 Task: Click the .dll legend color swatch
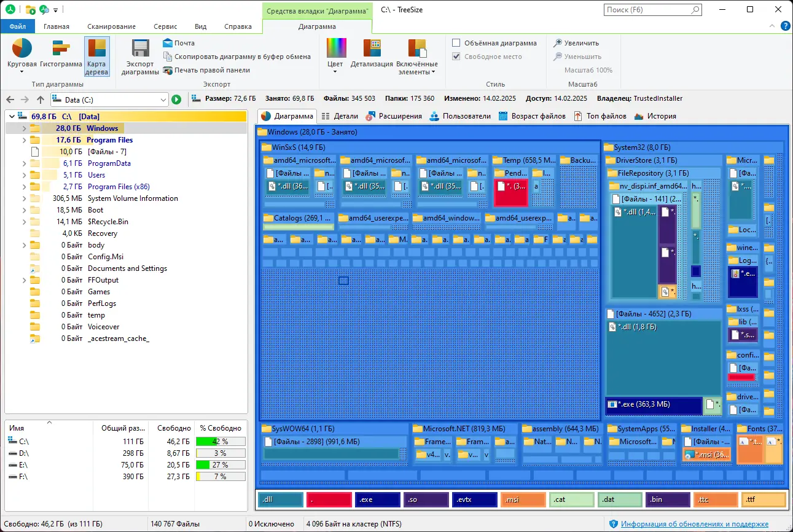click(x=280, y=499)
